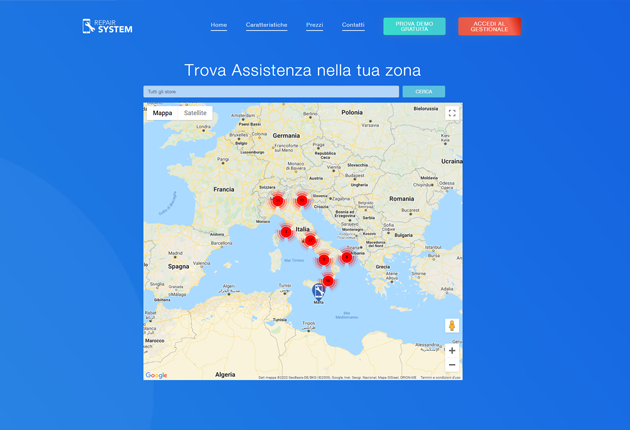
Task: Zoom out the map with minus
Action: click(x=452, y=365)
